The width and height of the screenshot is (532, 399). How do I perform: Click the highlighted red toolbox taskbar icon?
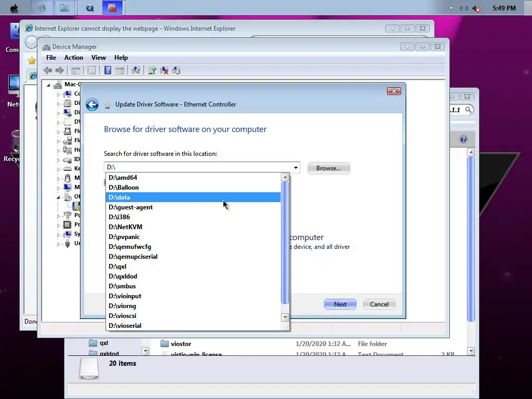(x=112, y=8)
